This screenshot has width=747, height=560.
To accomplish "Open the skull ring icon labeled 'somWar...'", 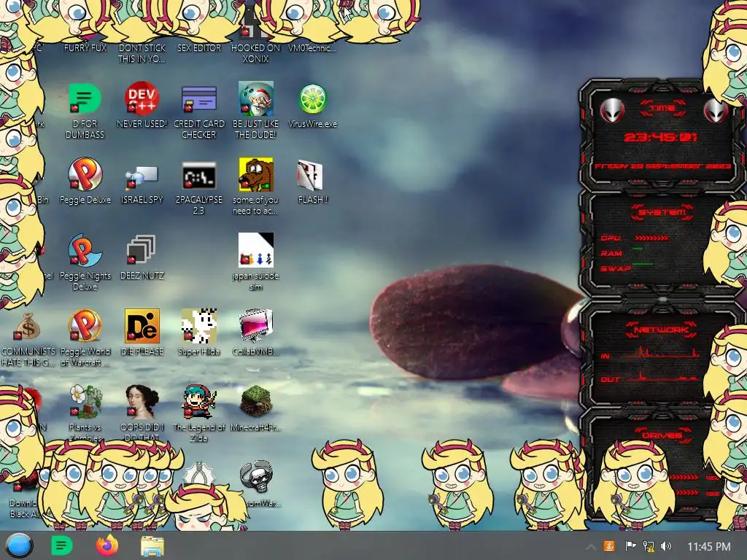I will pyautogui.click(x=256, y=476).
